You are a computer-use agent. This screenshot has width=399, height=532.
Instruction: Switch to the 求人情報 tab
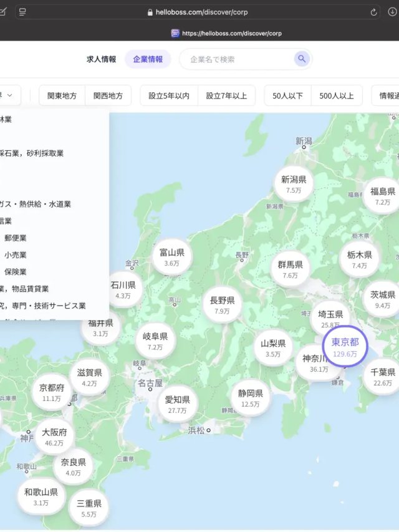[x=101, y=59]
